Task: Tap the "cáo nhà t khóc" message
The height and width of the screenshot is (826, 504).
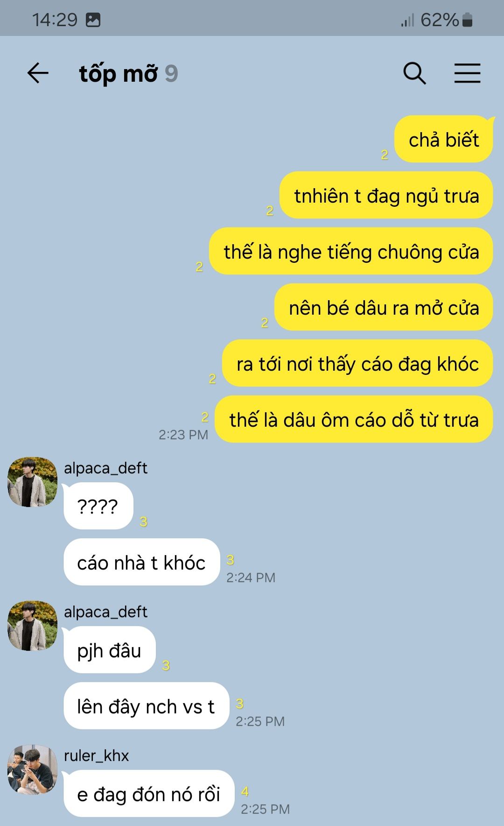Action: (x=141, y=562)
